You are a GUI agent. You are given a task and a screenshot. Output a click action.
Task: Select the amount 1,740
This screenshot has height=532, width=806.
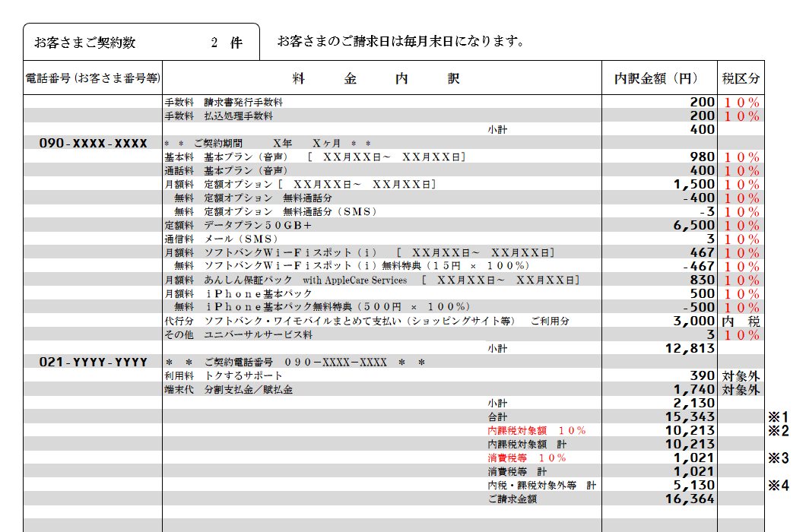(x=694, y=390)
